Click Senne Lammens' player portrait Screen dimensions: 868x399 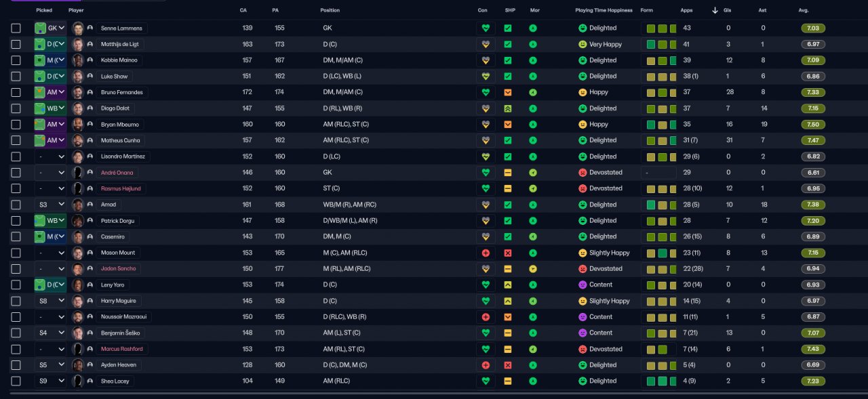(77, 28)
